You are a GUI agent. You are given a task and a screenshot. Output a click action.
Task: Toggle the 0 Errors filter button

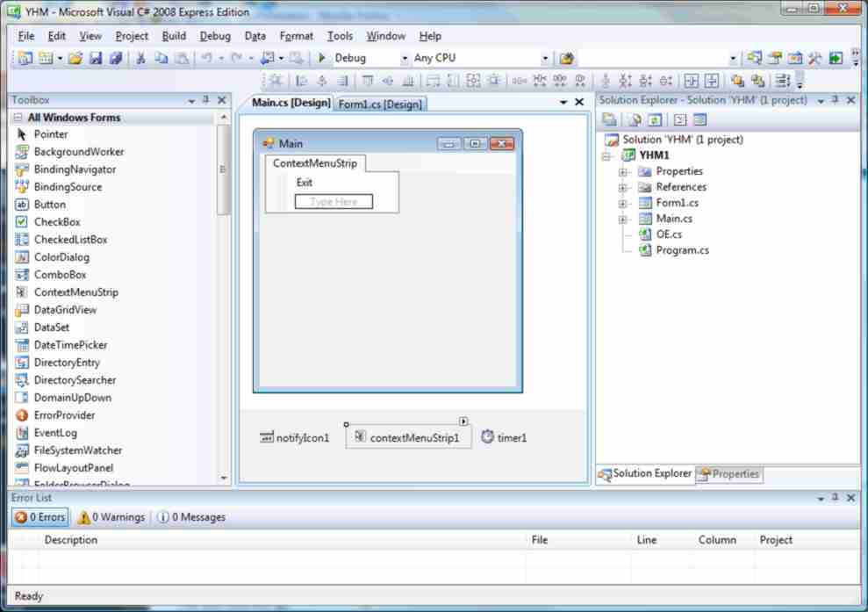(40, 517)
